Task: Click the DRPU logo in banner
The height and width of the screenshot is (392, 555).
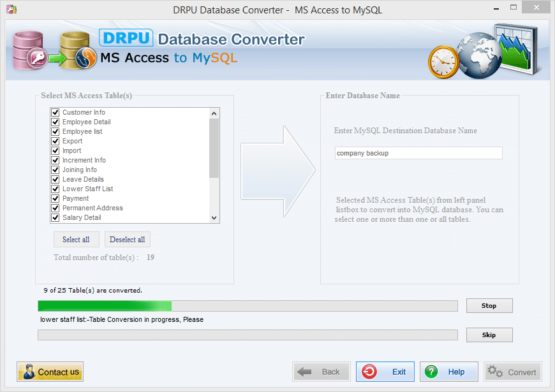Action: coord(126,38)
